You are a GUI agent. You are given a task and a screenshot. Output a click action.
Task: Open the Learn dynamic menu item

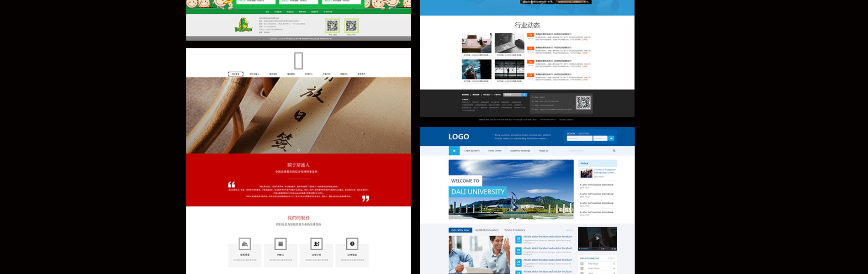tap(472, 151)
